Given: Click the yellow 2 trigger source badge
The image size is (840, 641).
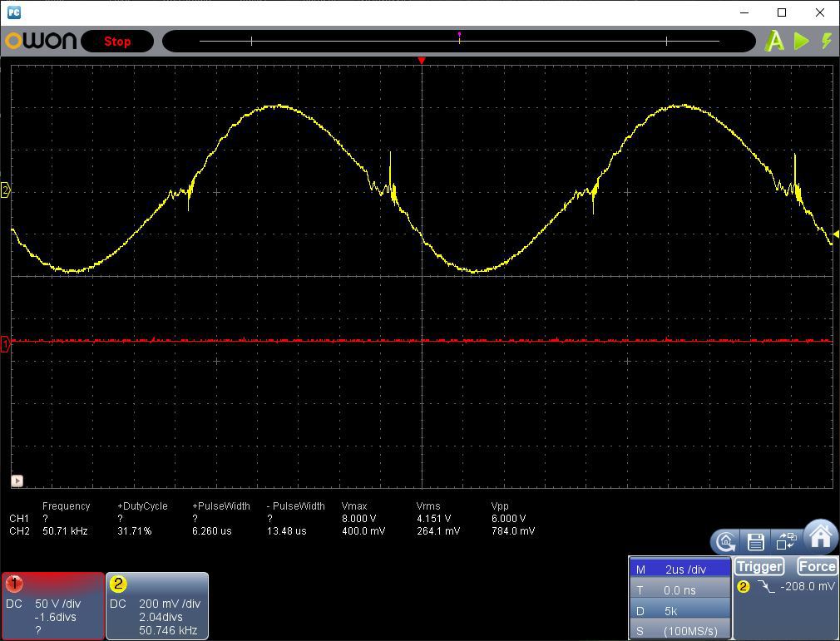Looking at the screenshot, I should pyautogui.click(x=743, y=587).
